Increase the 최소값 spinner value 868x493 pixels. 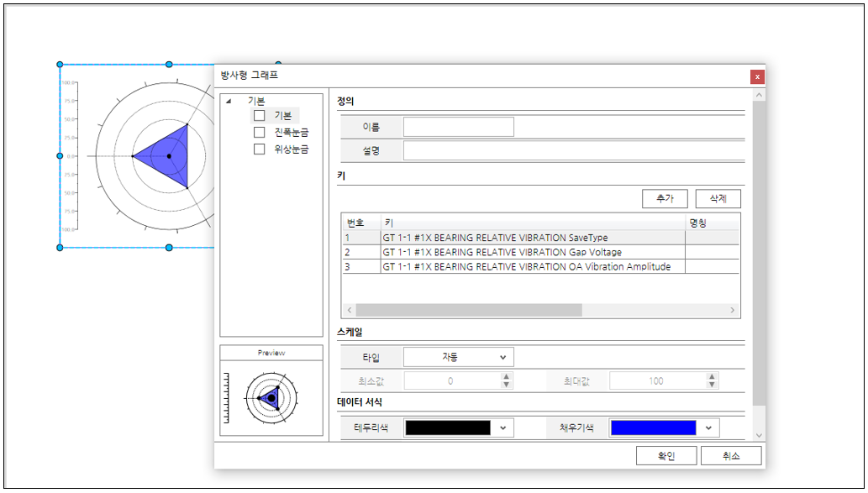[x=506, y=376]
